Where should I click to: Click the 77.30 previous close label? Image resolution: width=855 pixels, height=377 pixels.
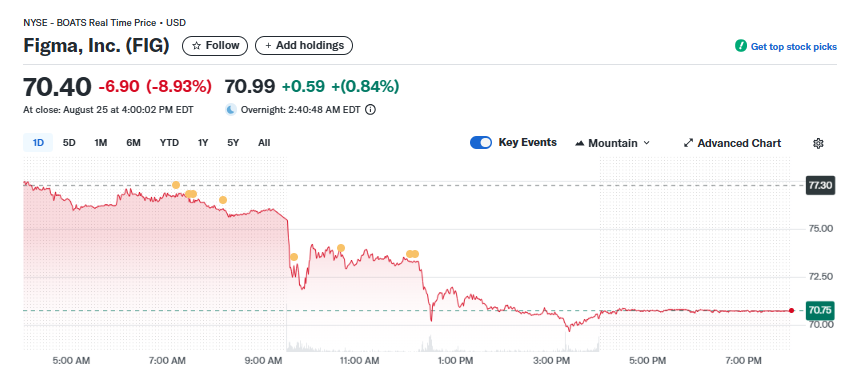[820, 185]
